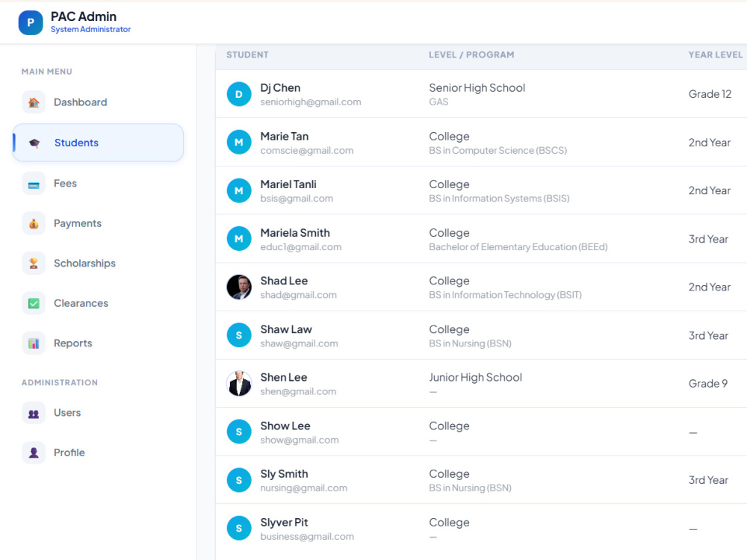Viewport: 747px width, 560px height.
Task: Click the GAS strand text
Action: pyautogui.click(x=438, y=102)
